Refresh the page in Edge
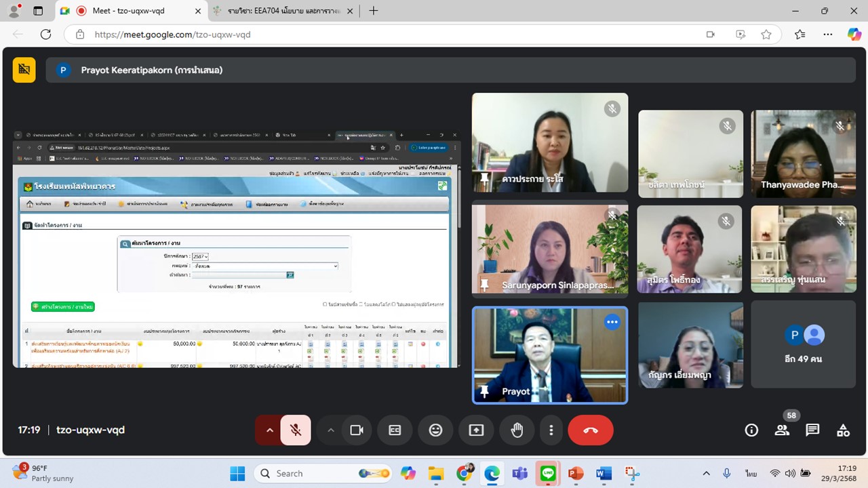Image resolution: width=868 pixels, height=488 pixels. [45, 35]
